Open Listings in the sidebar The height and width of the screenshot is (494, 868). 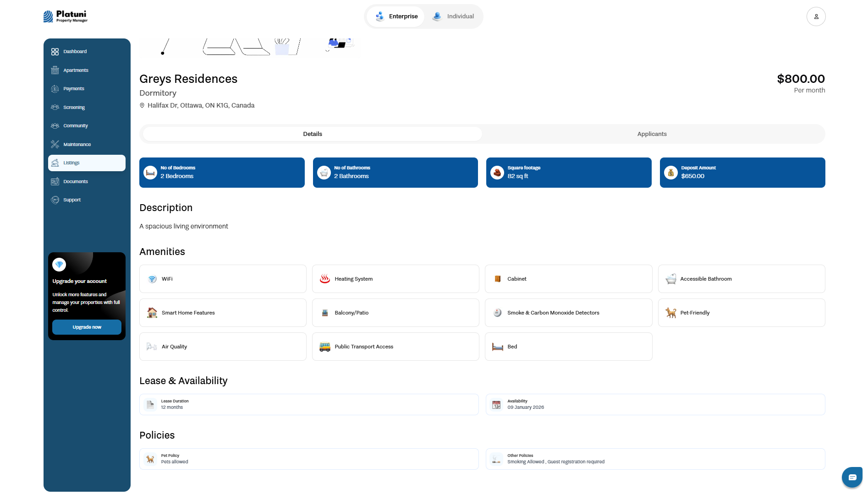click(x=87, y=163)
